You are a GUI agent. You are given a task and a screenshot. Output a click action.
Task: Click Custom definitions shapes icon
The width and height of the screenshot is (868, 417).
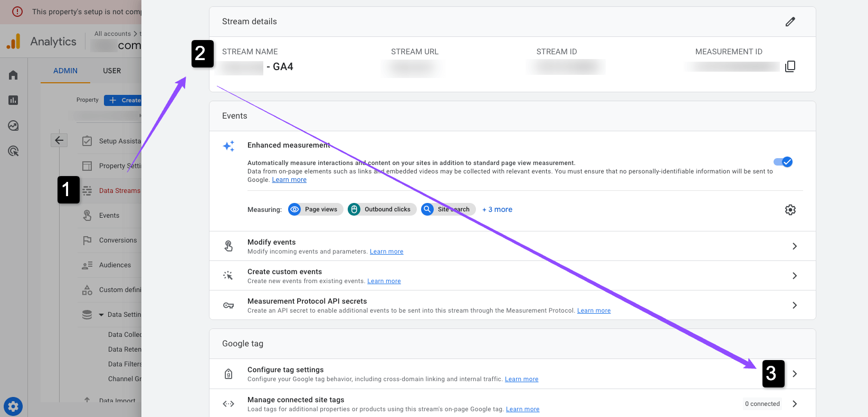click(x=87, y=290)
